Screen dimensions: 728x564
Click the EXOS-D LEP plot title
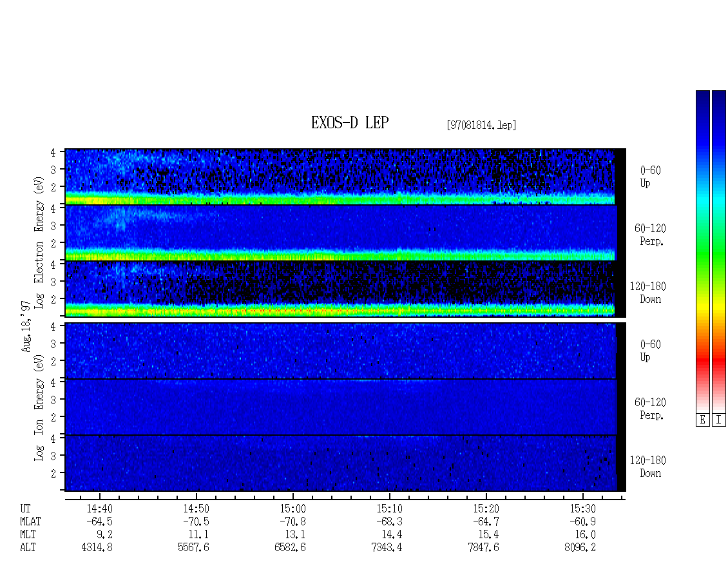(x=350, y=122)
